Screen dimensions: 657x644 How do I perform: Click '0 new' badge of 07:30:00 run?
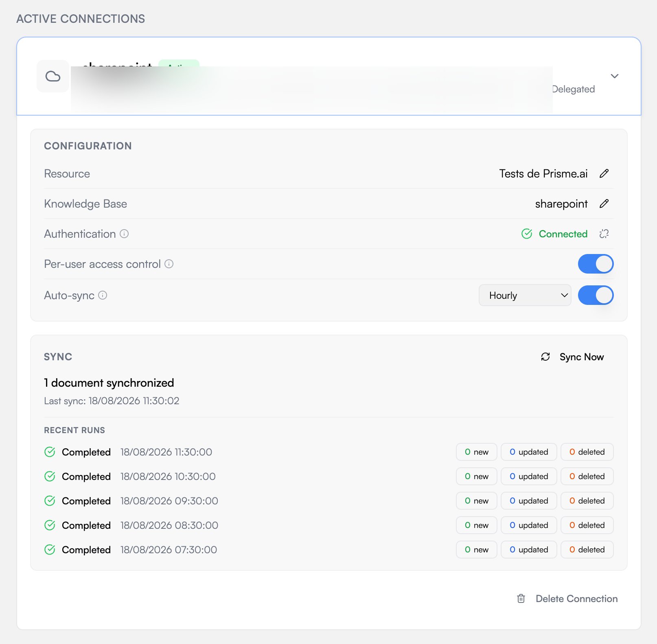(476, 550)
